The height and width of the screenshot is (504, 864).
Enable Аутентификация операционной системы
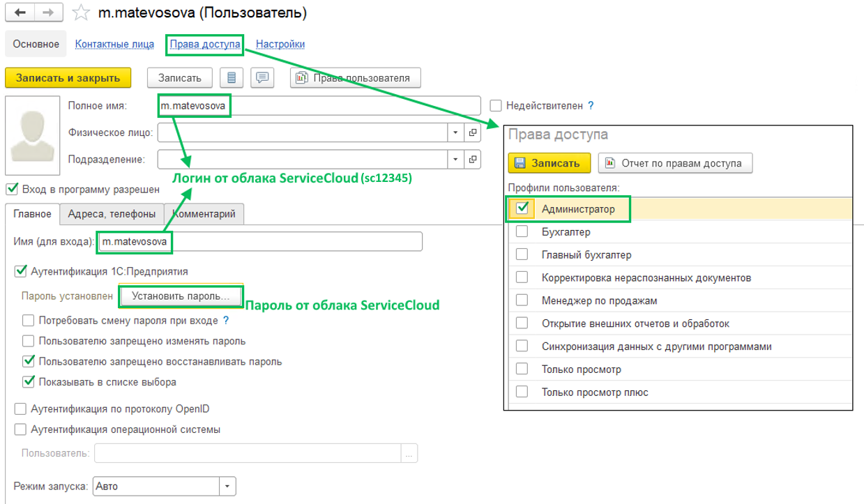20,429
